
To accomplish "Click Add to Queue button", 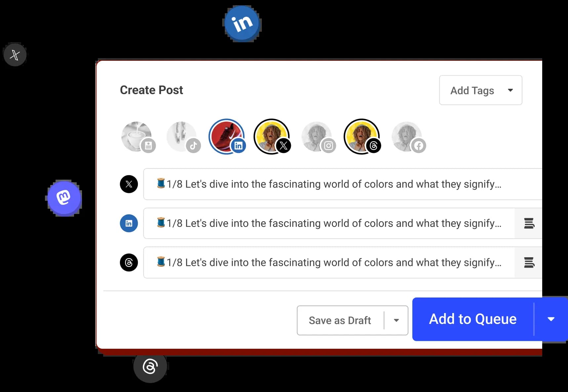I will (473, 319).
